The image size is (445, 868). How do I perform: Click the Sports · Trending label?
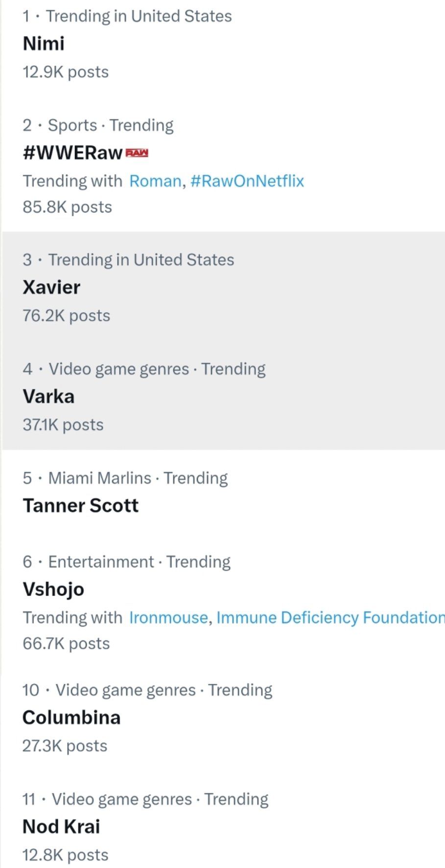coord(111,125)
